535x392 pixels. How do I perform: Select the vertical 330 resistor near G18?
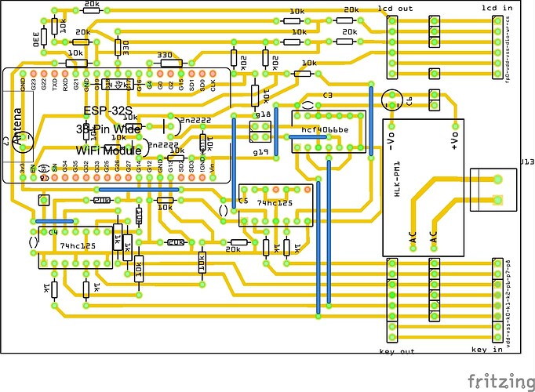click(x=118, y=48)
